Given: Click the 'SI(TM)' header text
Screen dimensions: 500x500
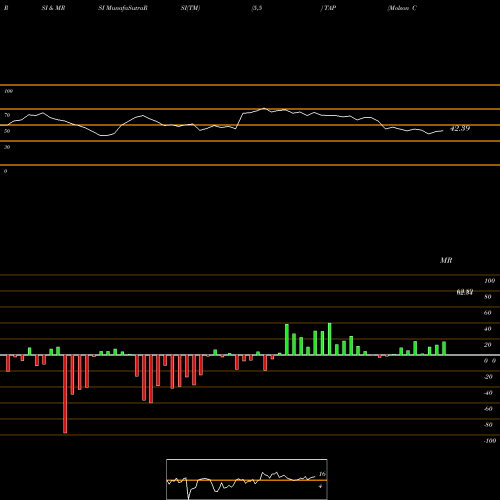Looking at the screenshot, I should point(190,8).
